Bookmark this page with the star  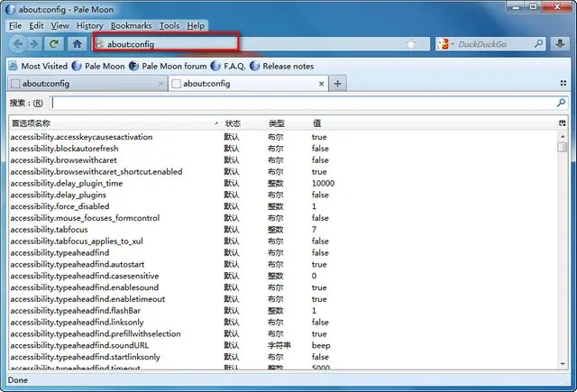pos(411,43)
